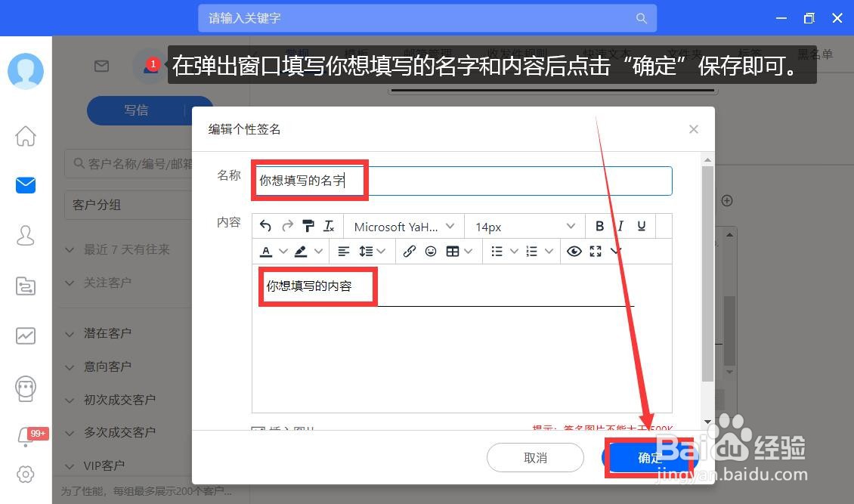This screenshot has width=854, height=504.
Task: Open the emoji smiley picker
Action: click(x=431, y=252)
